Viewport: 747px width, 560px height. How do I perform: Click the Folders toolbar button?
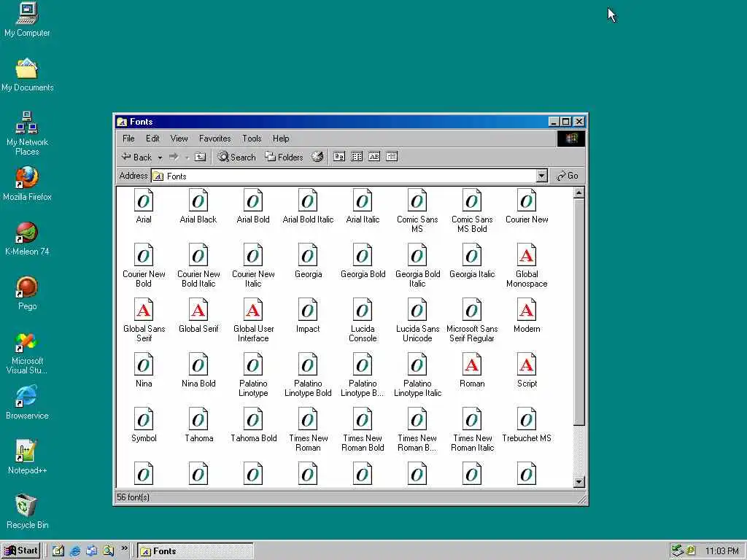point(284,157)
